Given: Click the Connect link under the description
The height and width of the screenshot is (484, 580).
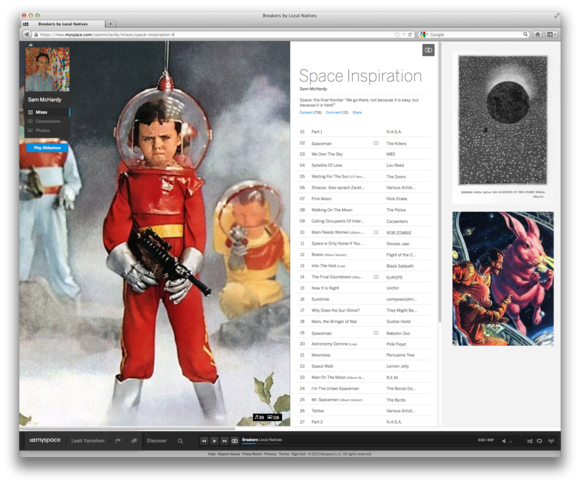Looking at the screenshot, I should (306, 112).
